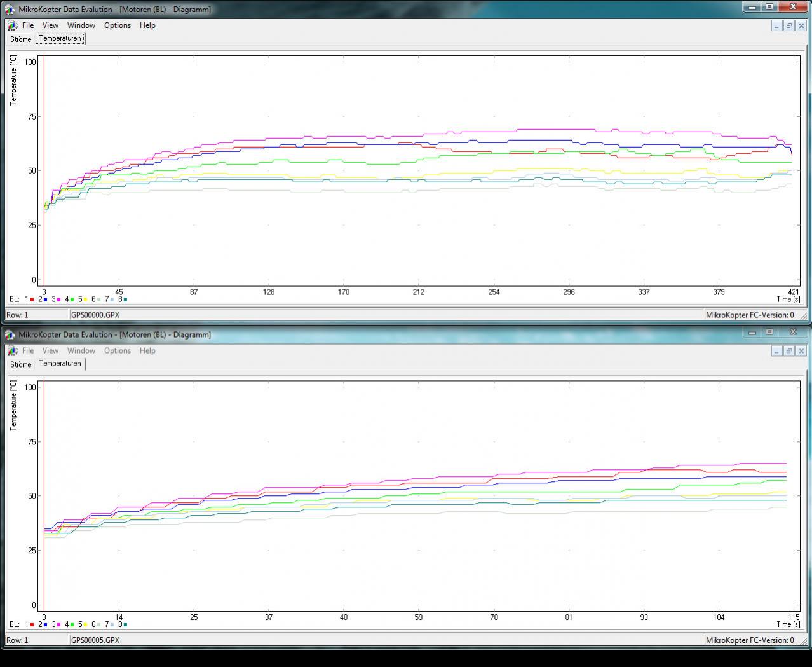The image size is (812, 667).
Task: Click yellow BL 5 legend swatch in lower chart
Action: click(86, 625)
